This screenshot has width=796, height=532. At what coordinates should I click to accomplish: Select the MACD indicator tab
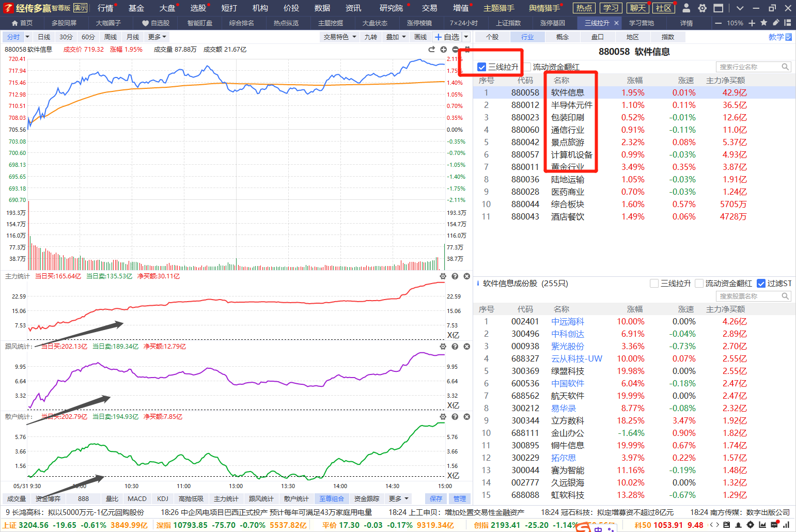coord(137,499)
